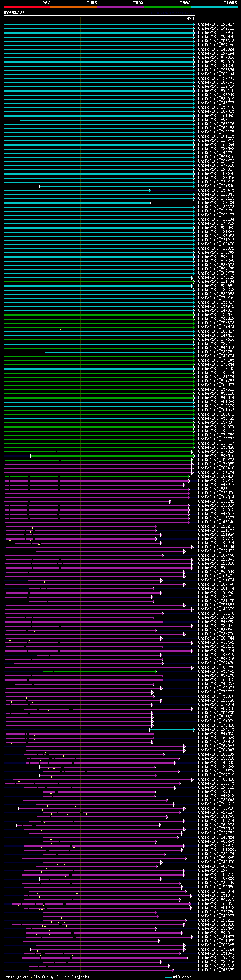Select the UniRef100_B9MYR2 label

pyautogui.click(x=216, y=161)
